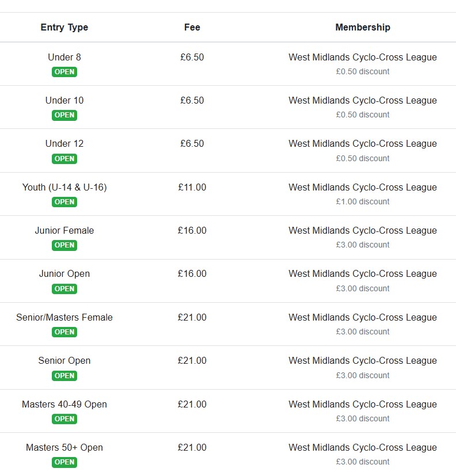Select the OPEN badge for Under 10
Viewport: 456px width, 476px height.
tap(64, 115)
